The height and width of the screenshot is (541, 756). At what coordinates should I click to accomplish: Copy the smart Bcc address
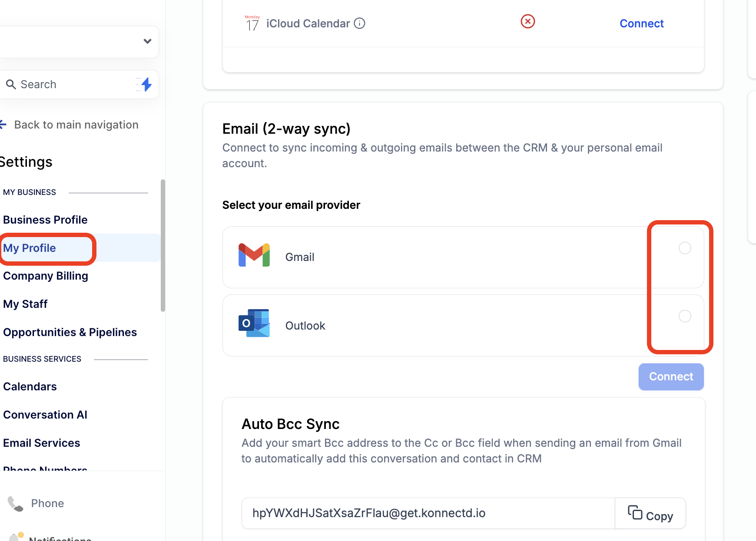pyautogui.click(x=650, y=514)
